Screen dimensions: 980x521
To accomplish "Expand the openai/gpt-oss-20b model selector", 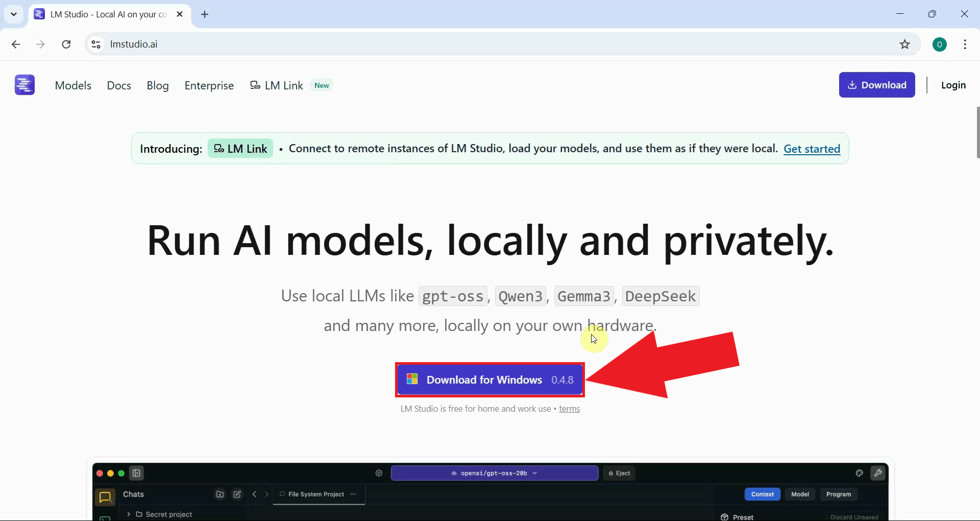I will click(x=494, y=473).
